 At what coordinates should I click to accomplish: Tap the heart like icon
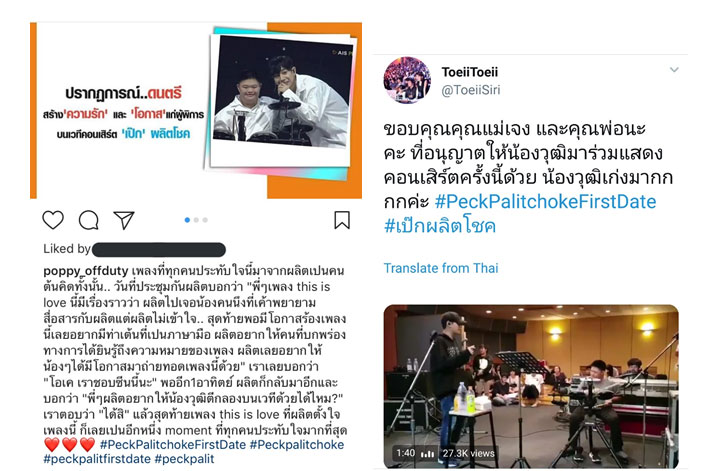[53, 220]
